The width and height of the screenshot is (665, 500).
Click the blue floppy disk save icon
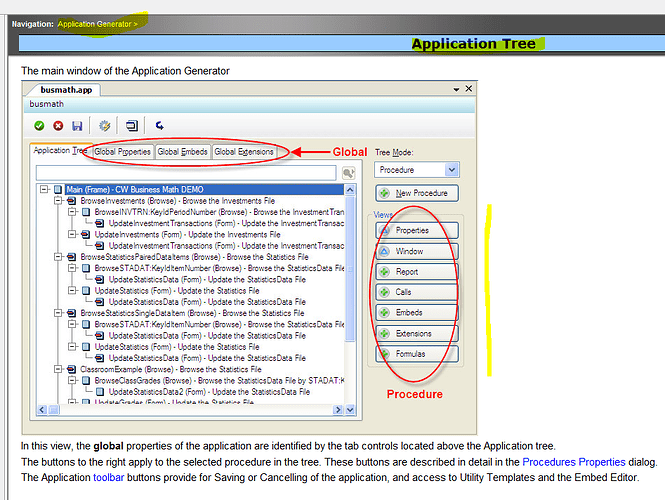(77, 126)
